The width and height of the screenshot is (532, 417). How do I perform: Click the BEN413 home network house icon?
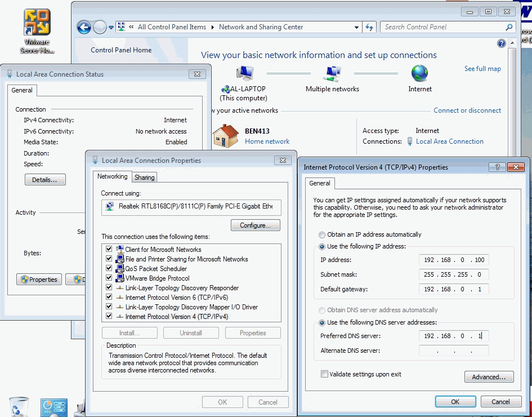pyautogui.click(x=226, y=135)
